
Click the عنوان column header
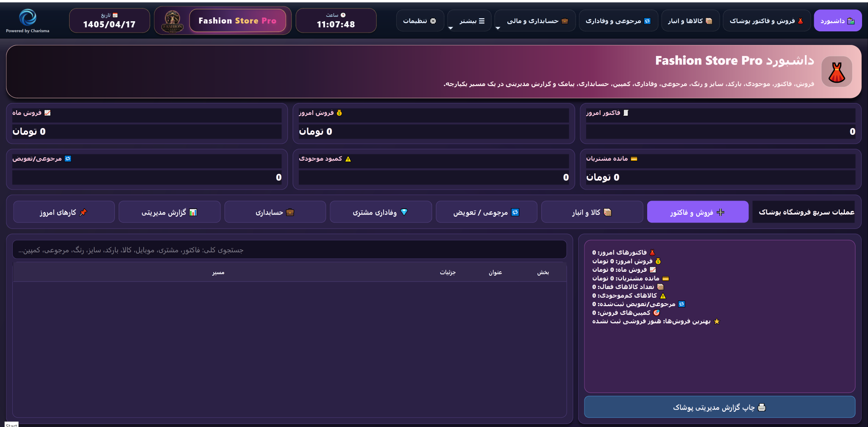(495, 272)
